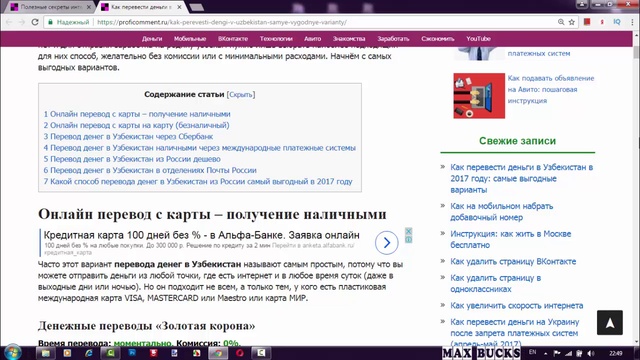640x360 pixels.
Task: Open the "ВКонтакте" menu item
Action: coord(233,39)
